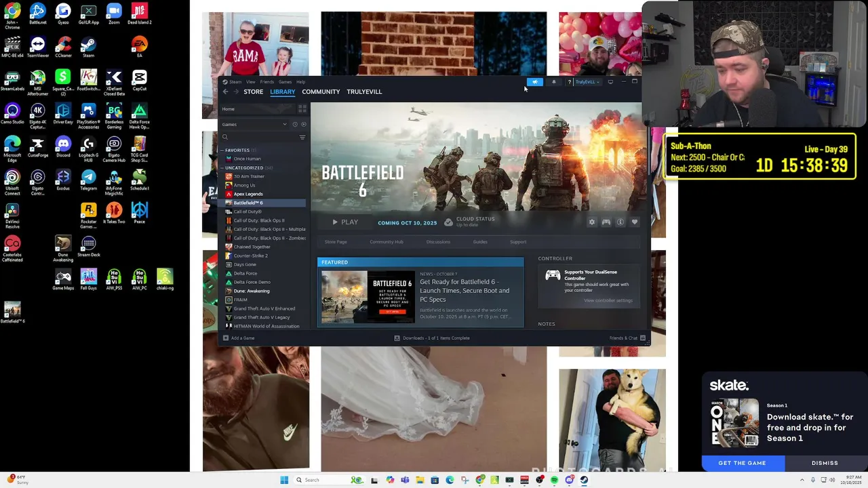Switch to the collections grid view icon
The height and width of the screenshot is (488, 868).
302,108
